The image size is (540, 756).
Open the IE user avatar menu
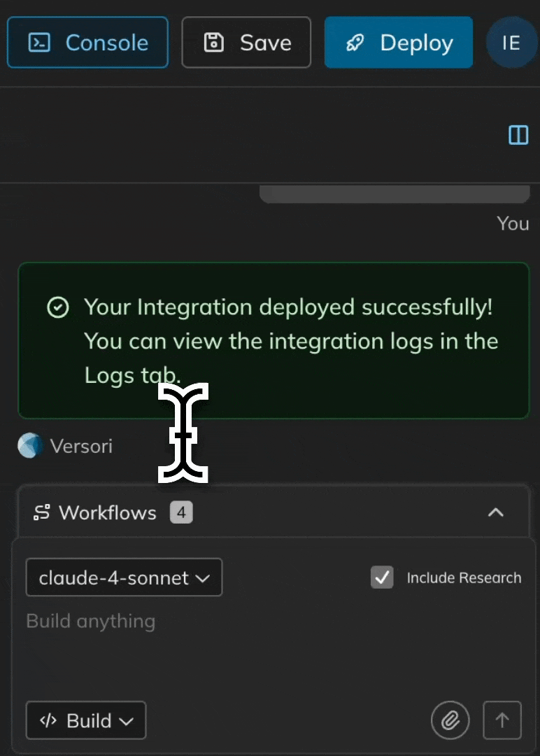point(511,43)
